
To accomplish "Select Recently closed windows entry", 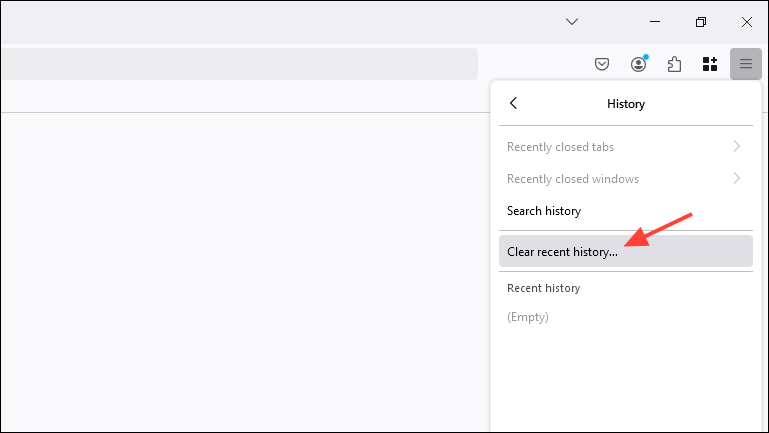I will pos(572,179).
